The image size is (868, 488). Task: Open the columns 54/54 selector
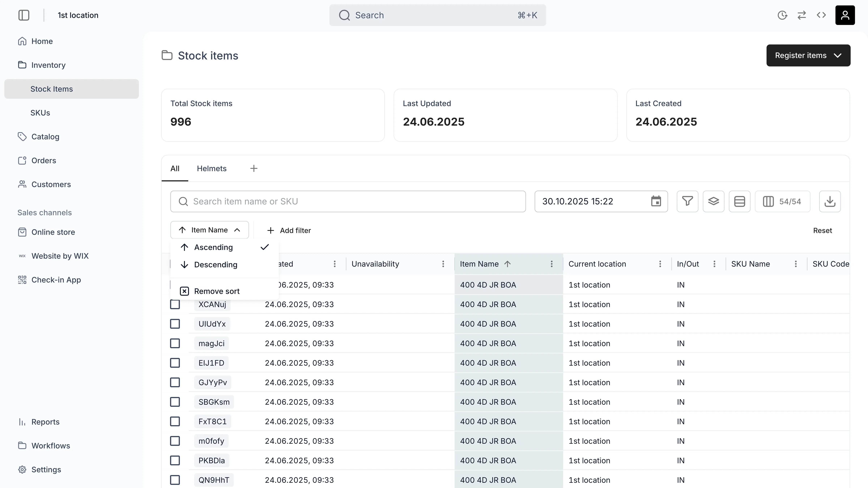tap(782, 201)
